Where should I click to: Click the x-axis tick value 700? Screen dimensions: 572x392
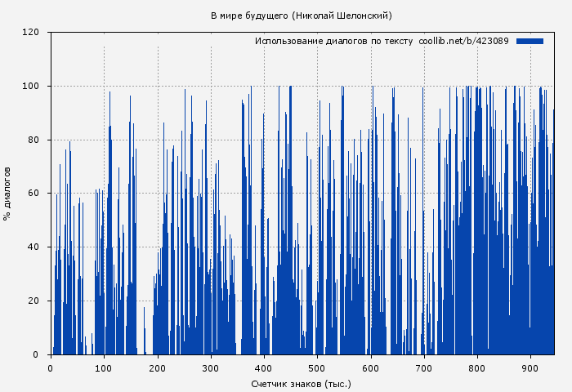pos(424,367)
